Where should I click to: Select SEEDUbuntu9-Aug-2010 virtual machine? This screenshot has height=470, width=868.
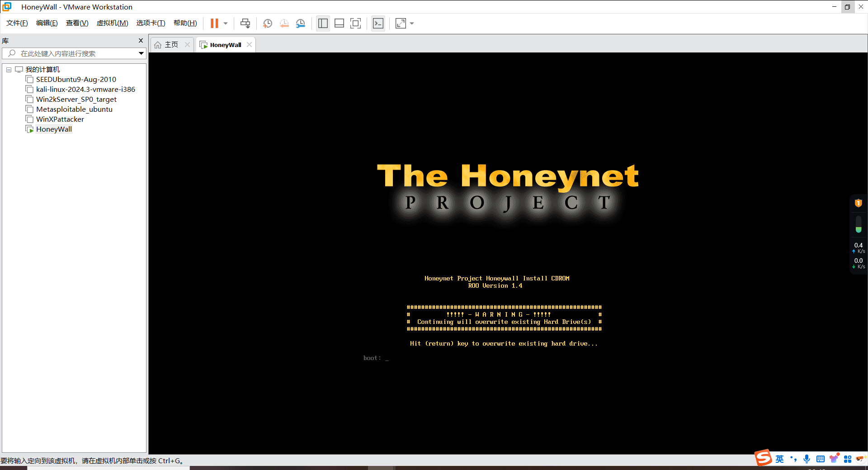click(x=76, y=80)
